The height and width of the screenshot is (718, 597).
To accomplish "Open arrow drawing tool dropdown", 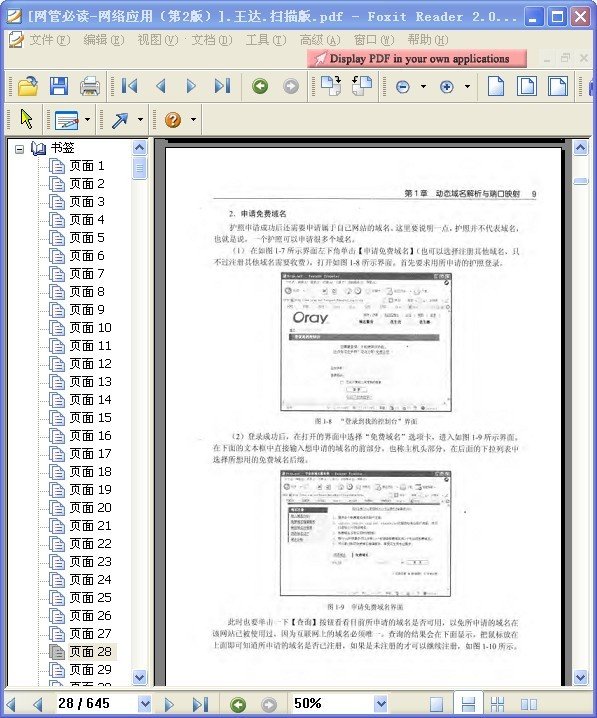I will [140, 120].
